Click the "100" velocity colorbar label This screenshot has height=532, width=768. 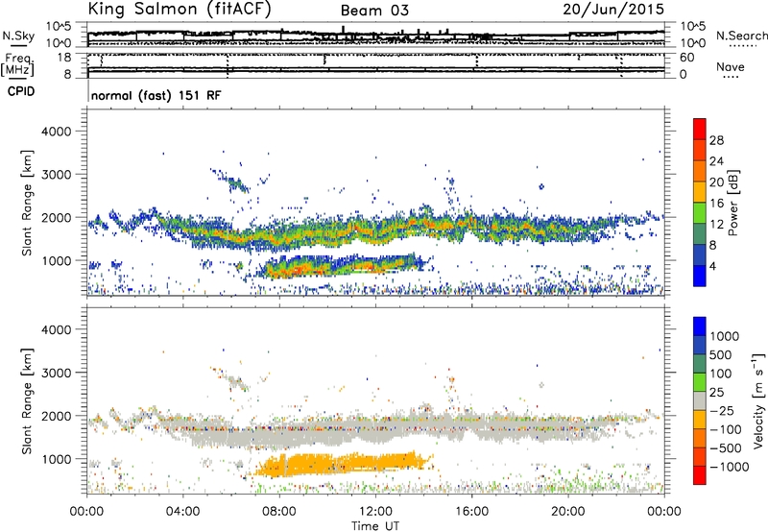[x=723, y=374]
